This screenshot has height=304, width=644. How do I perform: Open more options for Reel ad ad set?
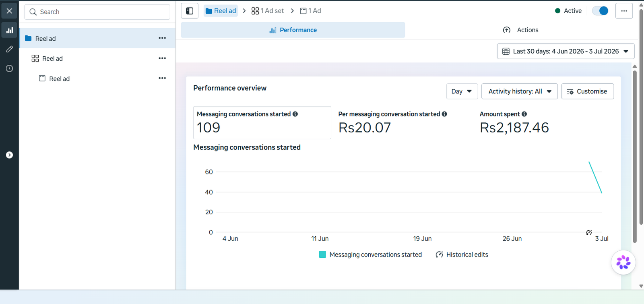pos(162,58)
